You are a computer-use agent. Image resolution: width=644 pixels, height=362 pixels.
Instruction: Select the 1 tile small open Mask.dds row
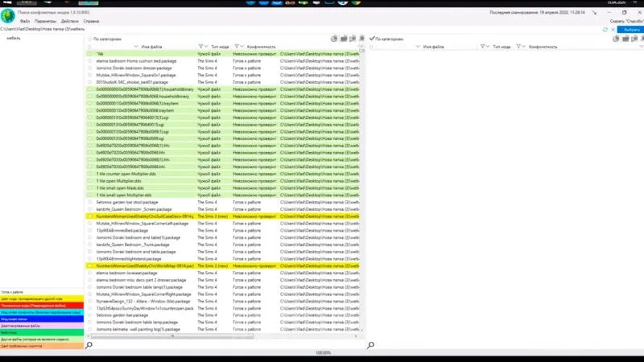(x=223, y=188)
